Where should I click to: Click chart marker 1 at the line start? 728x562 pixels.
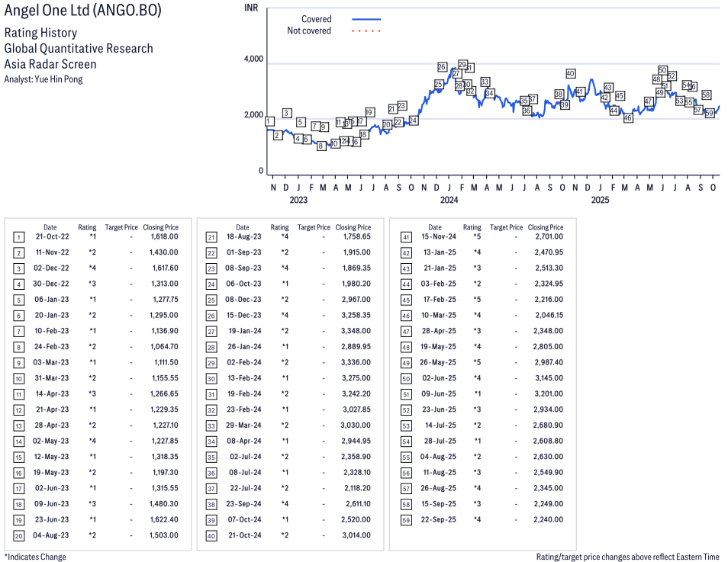click(269, 121)
